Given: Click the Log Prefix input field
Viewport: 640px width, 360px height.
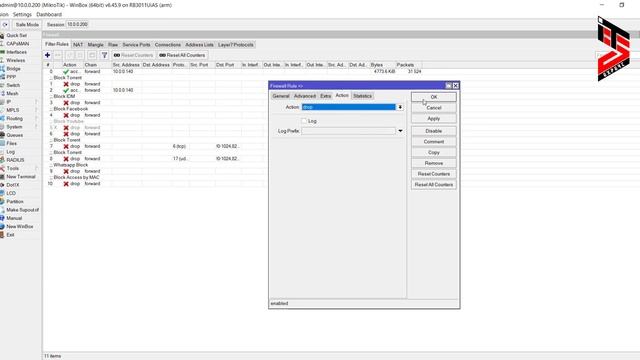Looking at the screenshot, I should pyautogui.click(x=349, y=131).
